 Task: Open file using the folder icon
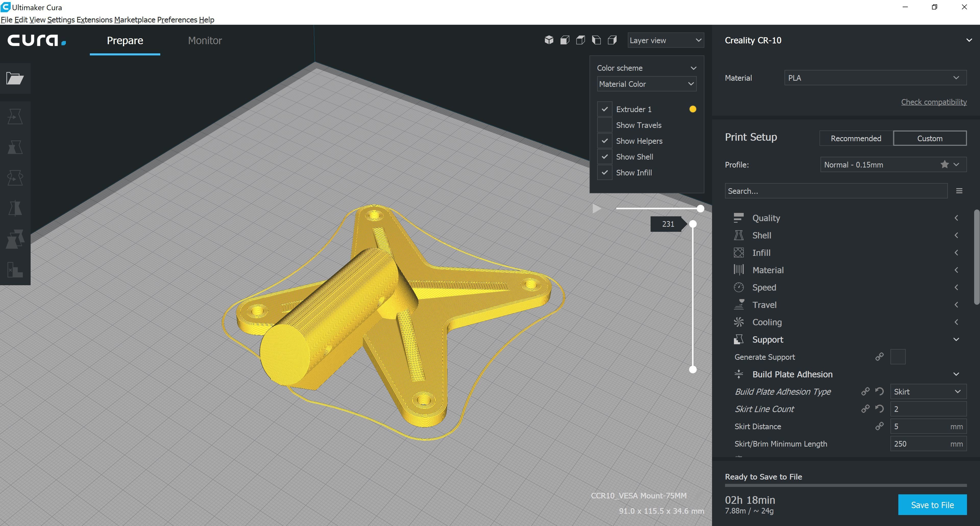pos(15,78)
